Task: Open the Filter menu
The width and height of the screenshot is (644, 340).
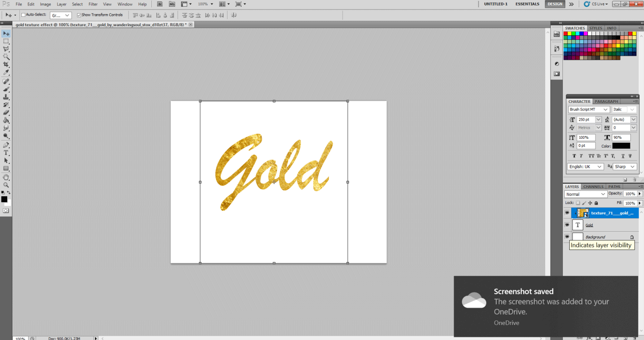Action: coord(93,4)
